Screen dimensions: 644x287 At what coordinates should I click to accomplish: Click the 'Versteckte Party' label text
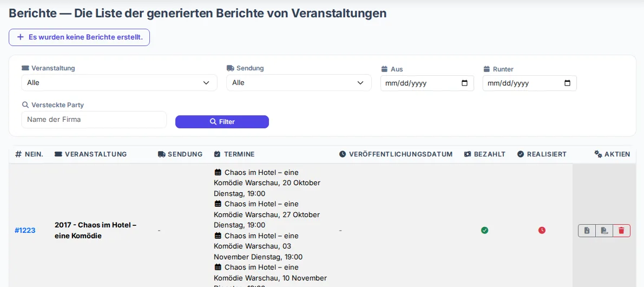[57, 105]
